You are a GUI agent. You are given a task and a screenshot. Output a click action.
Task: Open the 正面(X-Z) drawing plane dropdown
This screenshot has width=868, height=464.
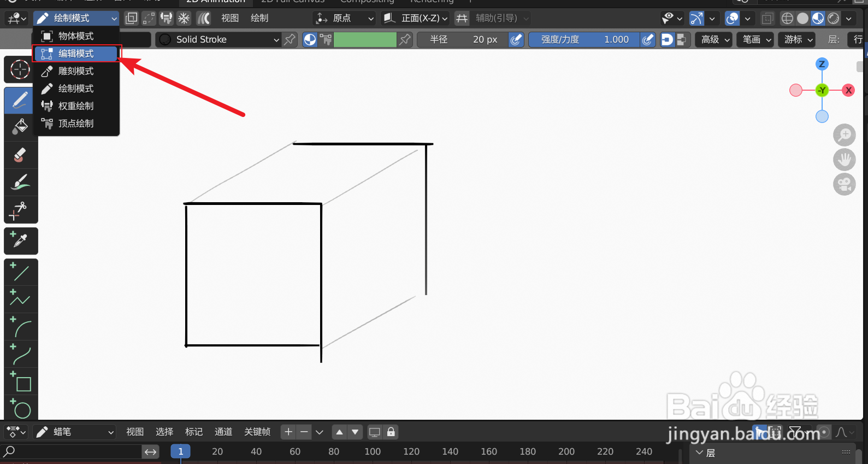[415, 19]
